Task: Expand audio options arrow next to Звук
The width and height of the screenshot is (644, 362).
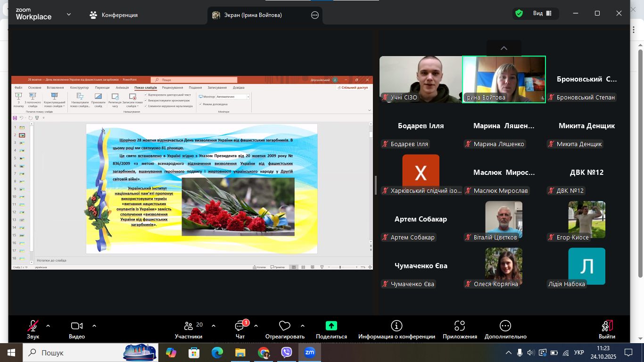Action: [48, 326]
